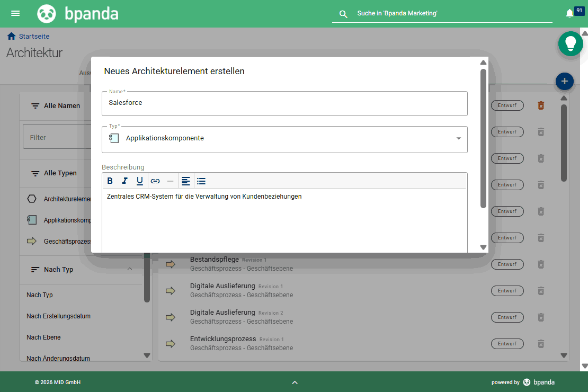The width and height of the screenshot is (588, 392).
Task: Collapse the footer with the chevron
Action: (x=295, y=382)
